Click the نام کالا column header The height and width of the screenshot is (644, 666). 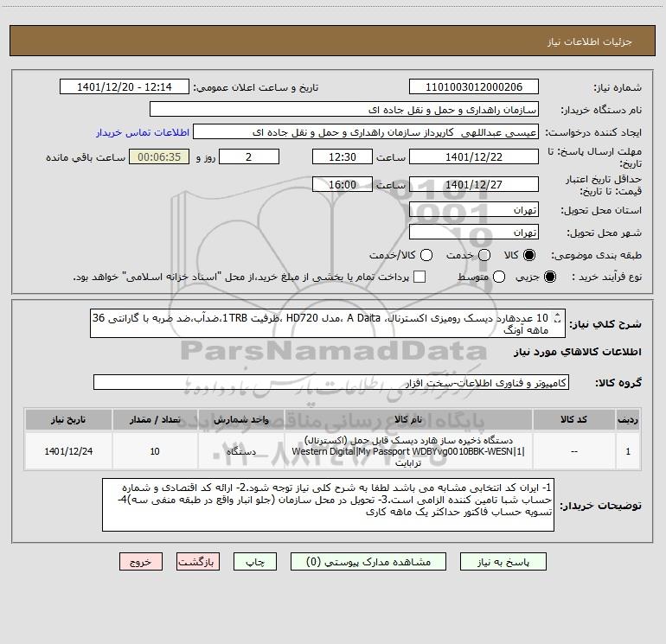[407, 419]
